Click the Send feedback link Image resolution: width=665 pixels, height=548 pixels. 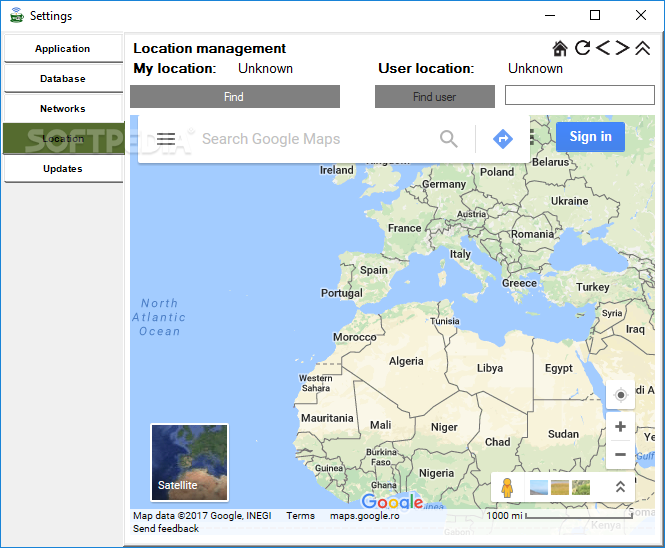pyautogui.click(x=166, y=528)
